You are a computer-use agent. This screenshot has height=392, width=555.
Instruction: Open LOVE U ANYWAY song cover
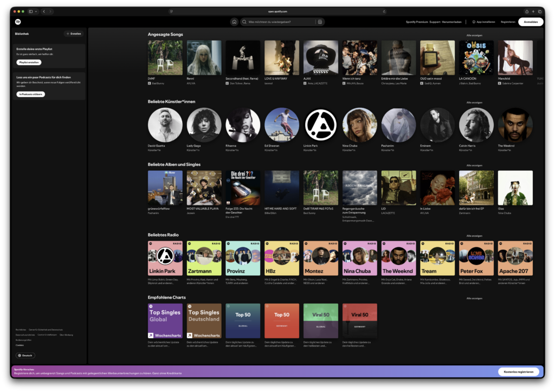point(282,57)
